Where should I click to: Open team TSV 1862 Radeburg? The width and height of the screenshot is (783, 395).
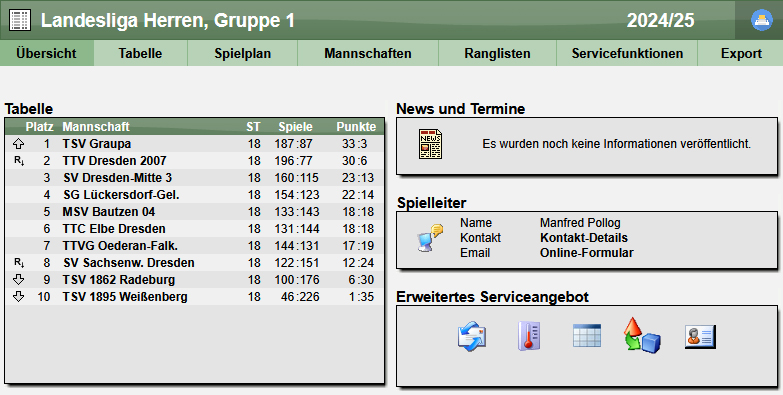119,280
